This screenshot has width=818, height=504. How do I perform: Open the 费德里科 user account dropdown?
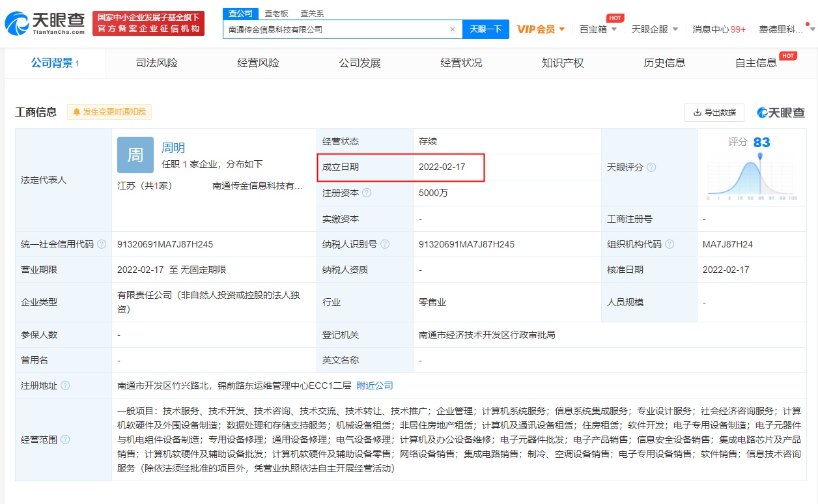785,29
